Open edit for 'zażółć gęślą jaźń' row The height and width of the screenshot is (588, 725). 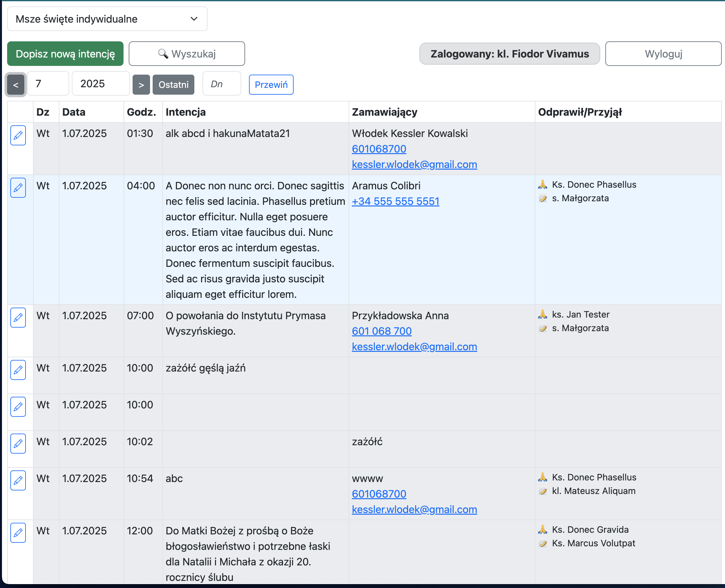pos(18,370)
